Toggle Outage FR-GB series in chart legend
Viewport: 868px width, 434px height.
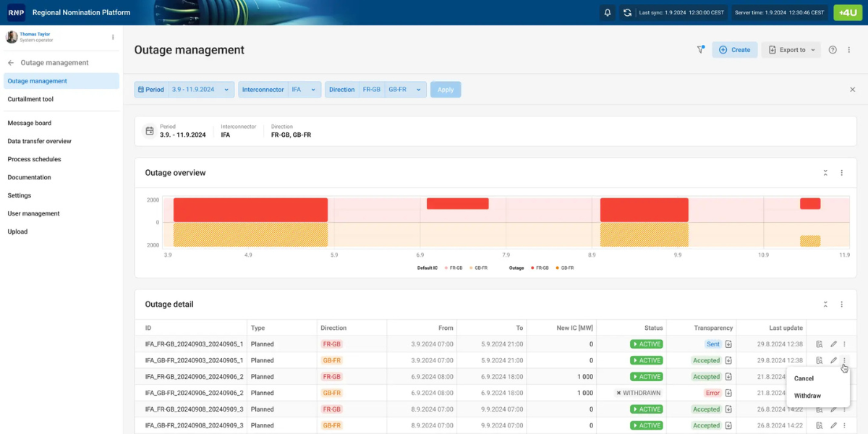pyautogui.click(x=538, y=268)
